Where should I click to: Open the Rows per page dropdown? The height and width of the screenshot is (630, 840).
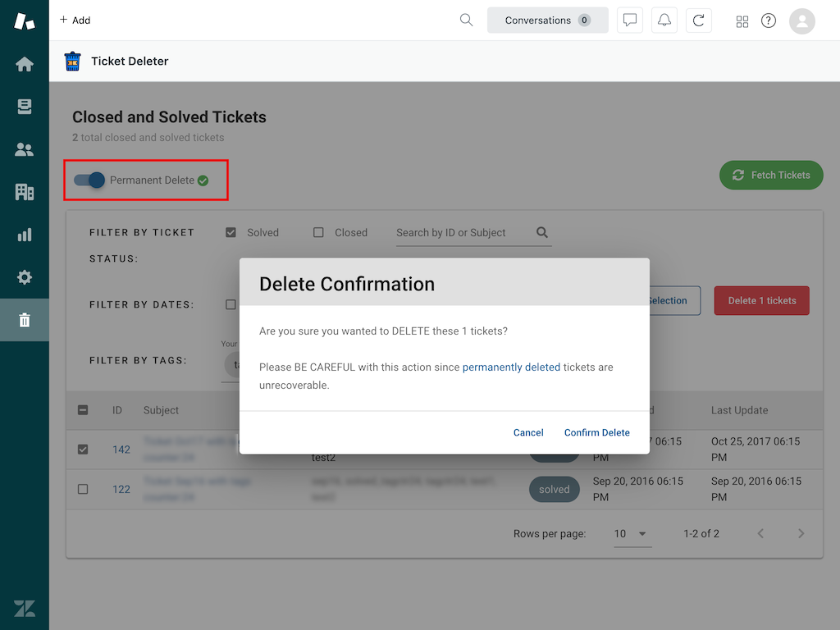point(632,533)
